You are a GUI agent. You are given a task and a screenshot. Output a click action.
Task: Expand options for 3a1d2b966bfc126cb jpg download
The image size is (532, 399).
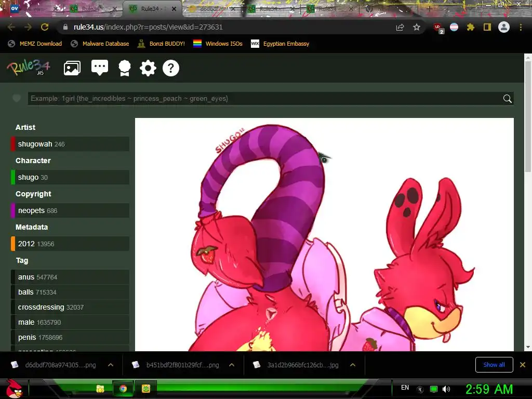353,365
